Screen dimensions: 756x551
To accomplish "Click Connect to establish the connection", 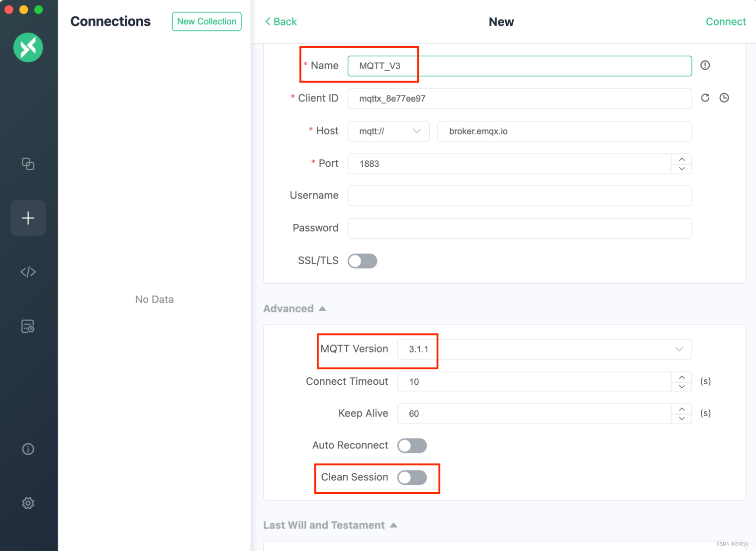I will coord(726,21).
